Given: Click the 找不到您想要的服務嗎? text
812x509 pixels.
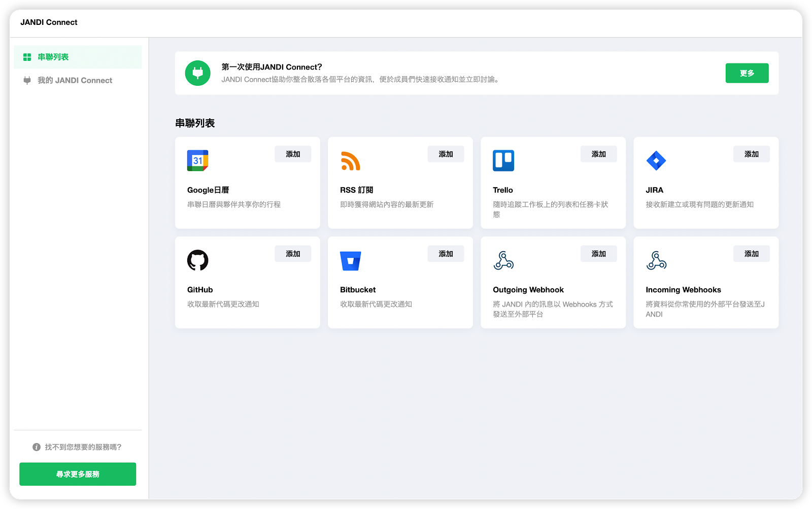Looking at the screenshot, I should pos(83,447).
